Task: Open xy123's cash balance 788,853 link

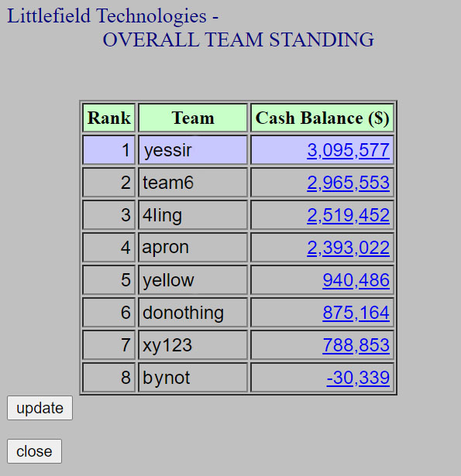Action: 356,345
